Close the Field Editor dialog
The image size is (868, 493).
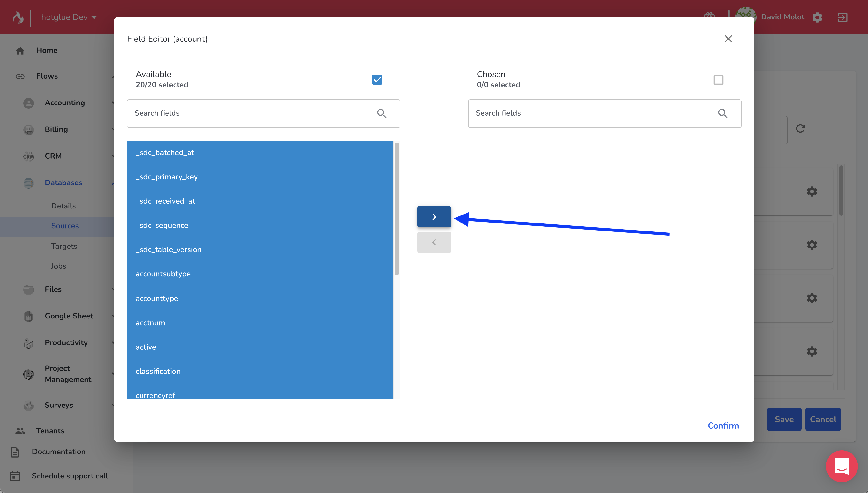point(728,39)
